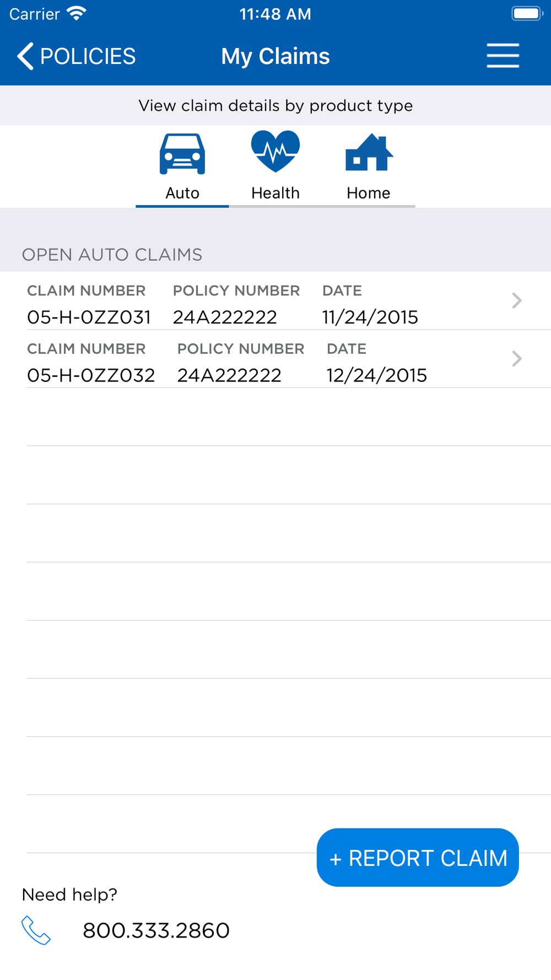Select the Auto car icon
The width and height of the screenshot is (551, 980).
tap(182, 154)
